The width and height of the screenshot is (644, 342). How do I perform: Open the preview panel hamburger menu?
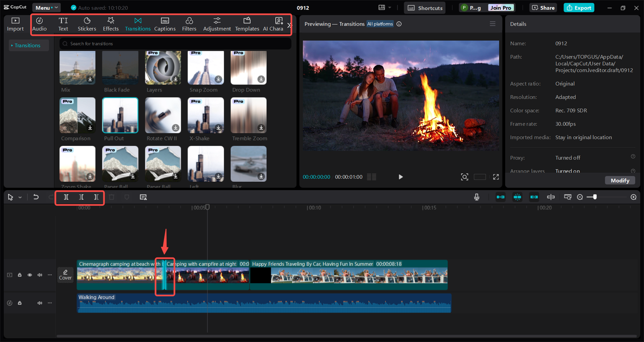tap(493, 24)
